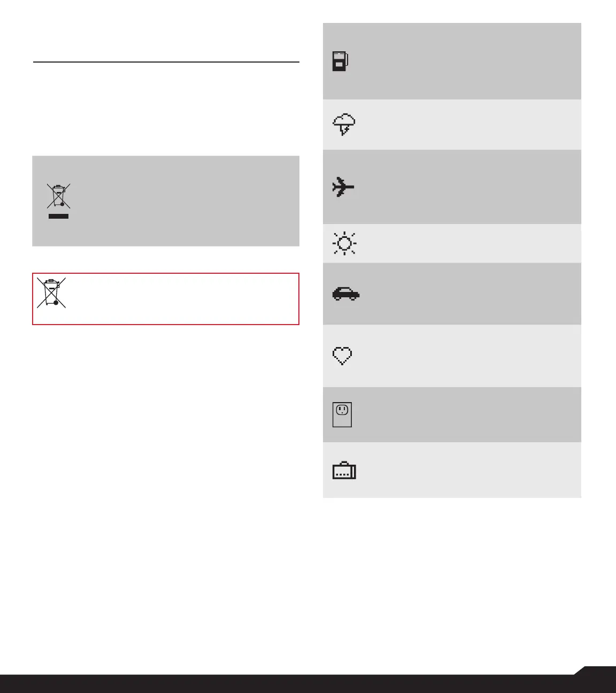Click the crossed-out bin icon with black bar
Image resolution: width=616 pixels, height=693 pixels.
58,201
